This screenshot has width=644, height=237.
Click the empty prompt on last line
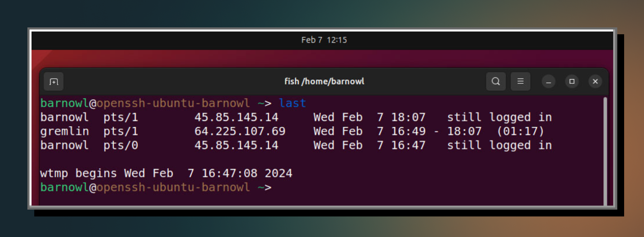point(156,187)
